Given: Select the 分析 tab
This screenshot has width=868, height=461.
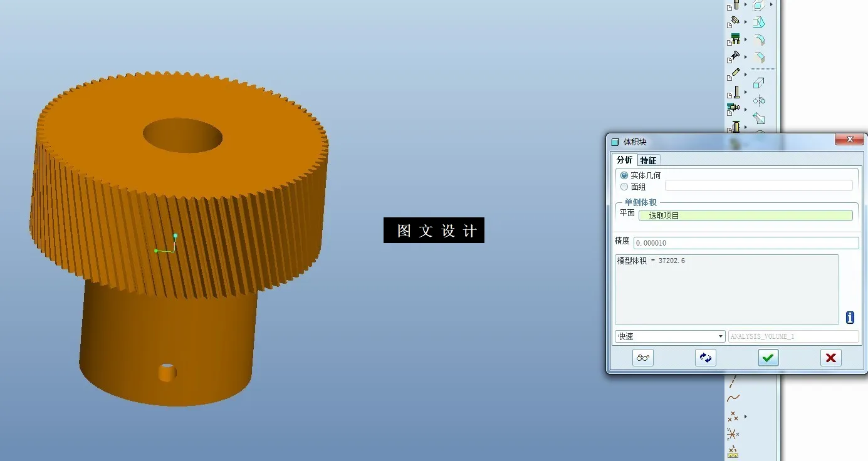Looking at the screenshot, I should (624, 160).
